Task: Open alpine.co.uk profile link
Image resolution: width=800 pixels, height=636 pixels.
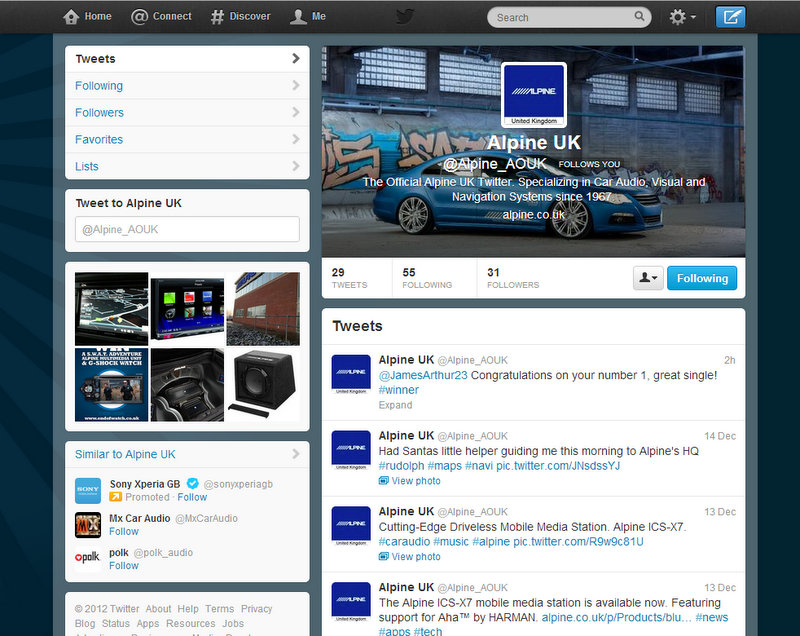Action: (534, 215)
